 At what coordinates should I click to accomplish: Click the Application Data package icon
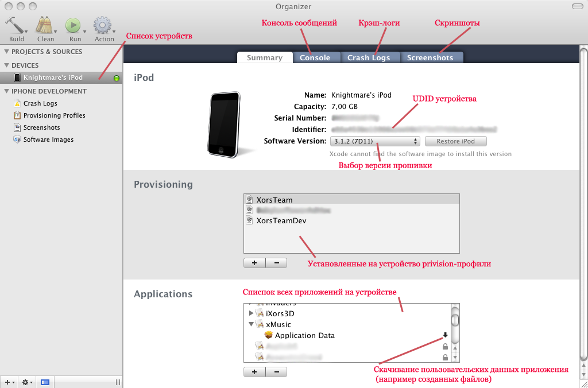pos(269,335)
